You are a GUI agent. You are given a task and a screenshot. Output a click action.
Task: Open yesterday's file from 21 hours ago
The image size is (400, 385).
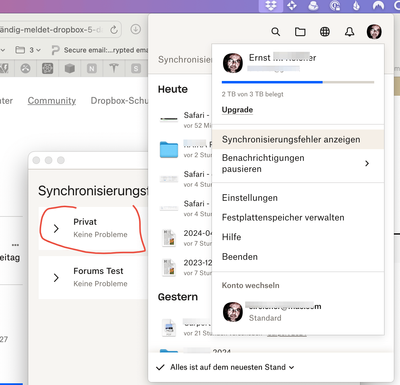pos(169,327)
